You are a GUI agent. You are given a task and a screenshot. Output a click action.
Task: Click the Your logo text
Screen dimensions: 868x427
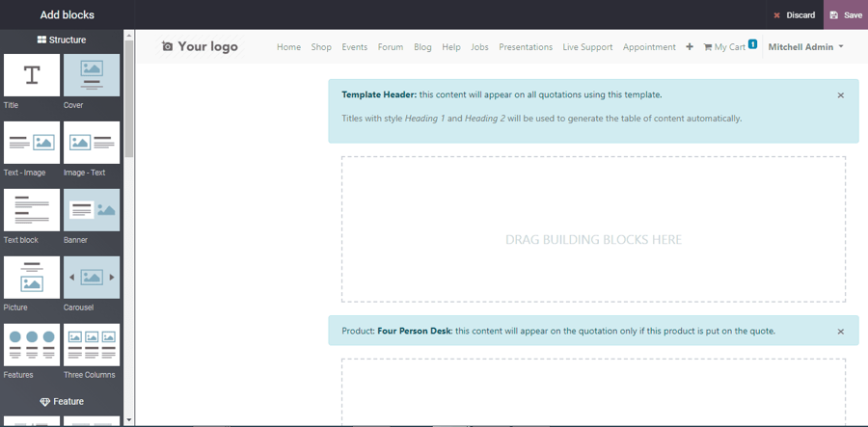click(x=208, y=46)
